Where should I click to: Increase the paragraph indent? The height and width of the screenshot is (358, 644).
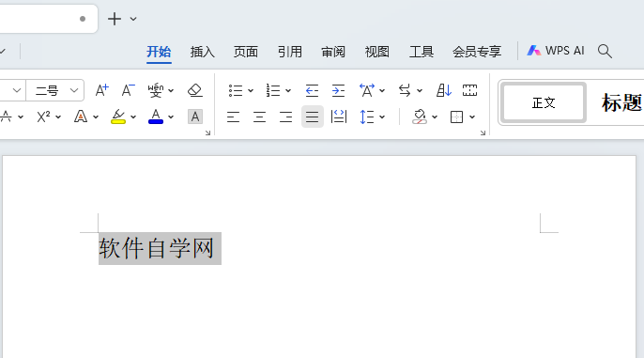point(338,90)
